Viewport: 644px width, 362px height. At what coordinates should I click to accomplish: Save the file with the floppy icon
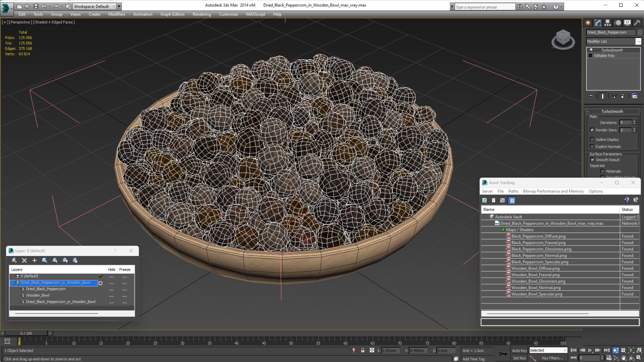click(36, 6)
